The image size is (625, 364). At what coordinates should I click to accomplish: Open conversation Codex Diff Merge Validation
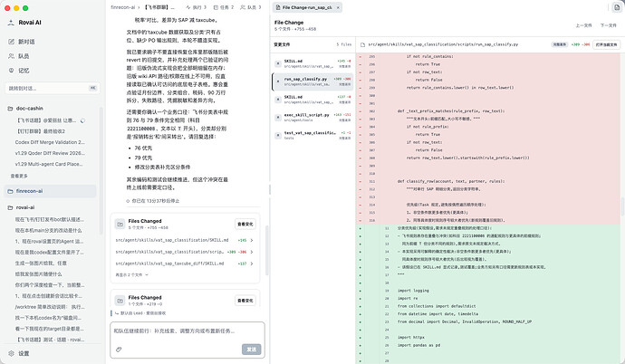[50, 142]
